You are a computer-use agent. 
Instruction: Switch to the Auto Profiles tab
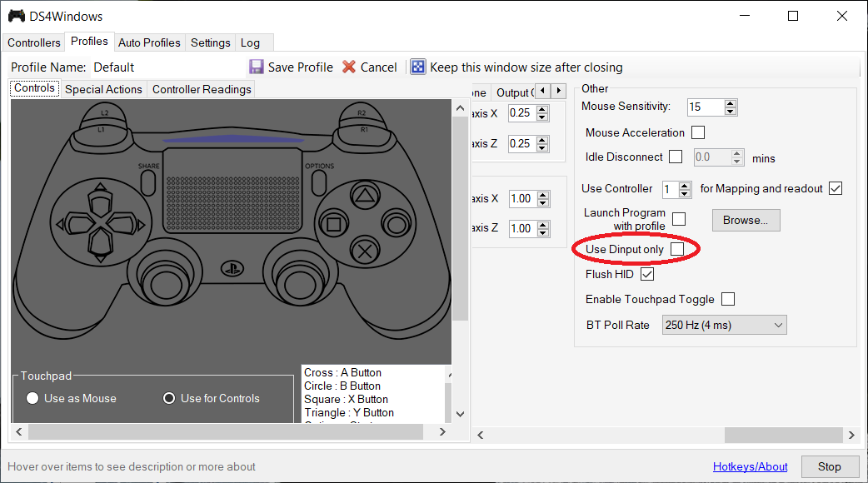pos(149,42)
